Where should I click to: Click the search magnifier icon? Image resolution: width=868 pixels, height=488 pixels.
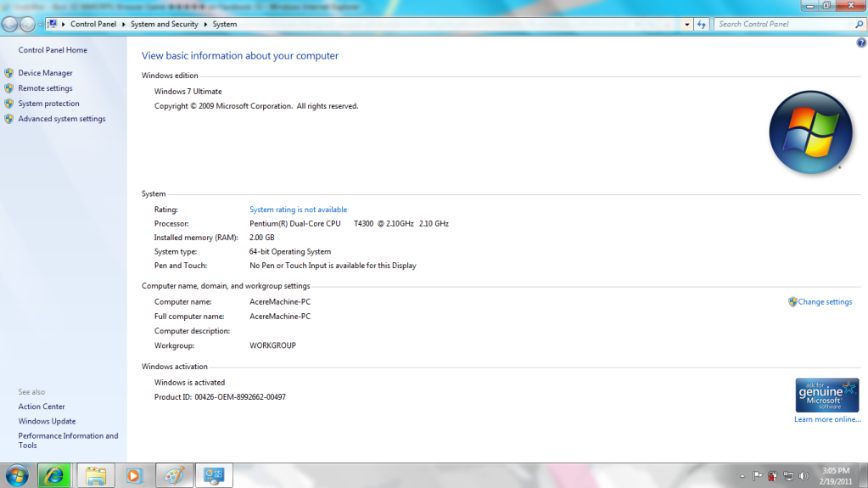[860, 25]
